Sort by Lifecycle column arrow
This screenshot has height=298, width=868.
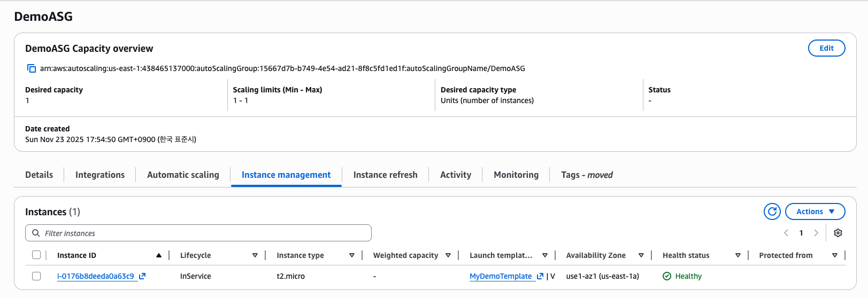[x=255, y=255]
